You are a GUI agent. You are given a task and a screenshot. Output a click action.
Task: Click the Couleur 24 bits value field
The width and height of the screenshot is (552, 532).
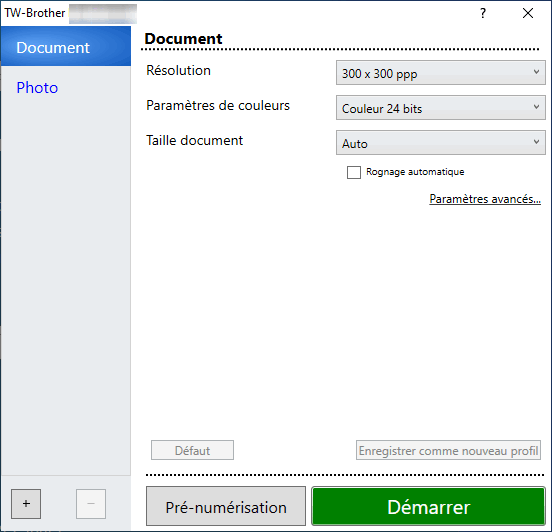441,108
